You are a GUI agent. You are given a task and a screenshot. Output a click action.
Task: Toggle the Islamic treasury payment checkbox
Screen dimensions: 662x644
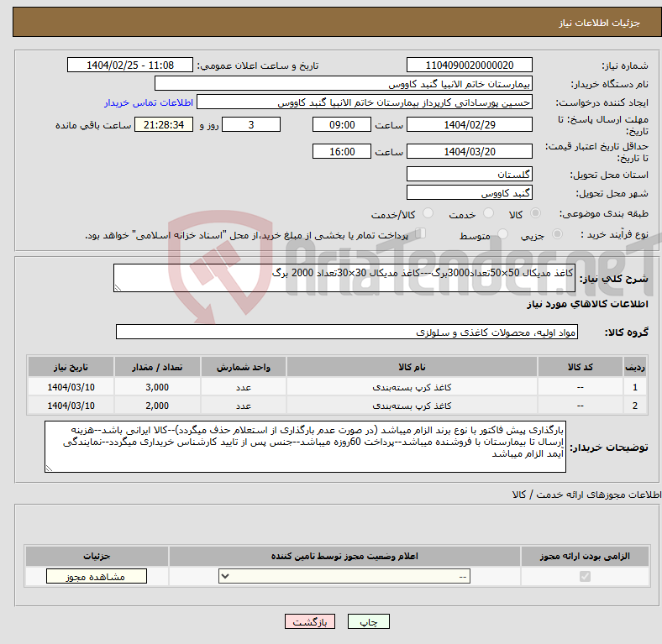pos(421,233)
